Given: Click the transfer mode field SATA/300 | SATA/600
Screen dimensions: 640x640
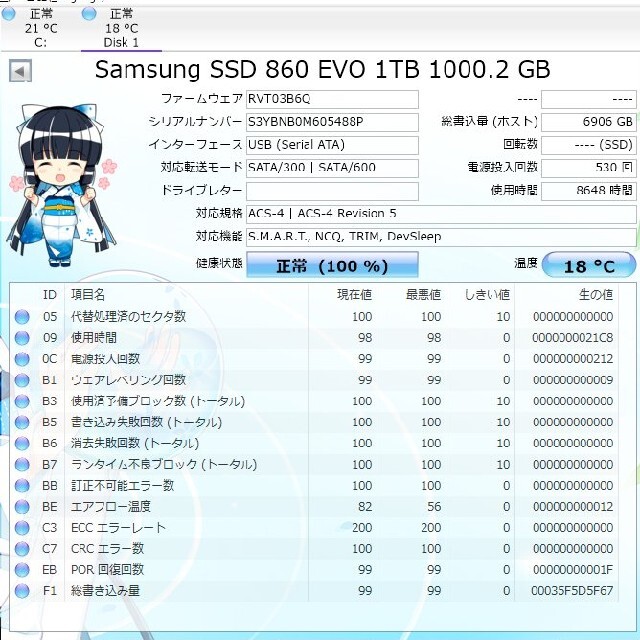Looking at the screenshot, I should [332, 168].
